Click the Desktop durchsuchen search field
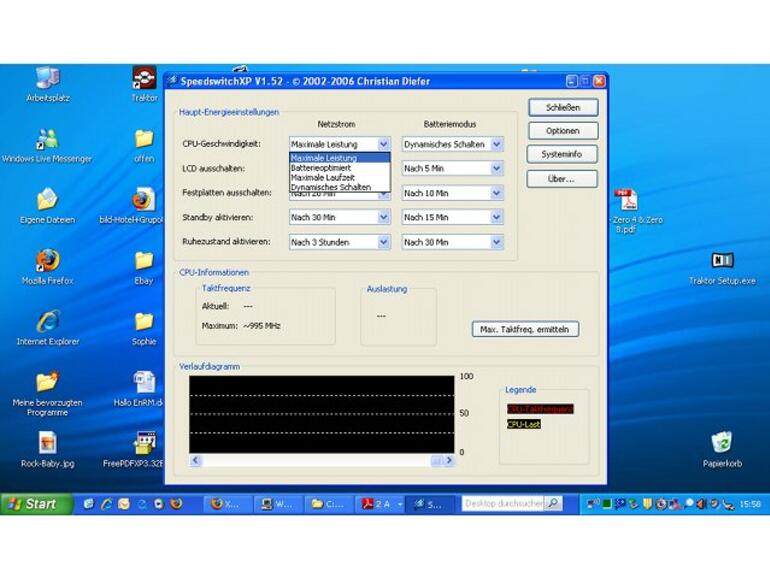The width and height of the screenshot is (770, 578). click(x=503, y=504)
